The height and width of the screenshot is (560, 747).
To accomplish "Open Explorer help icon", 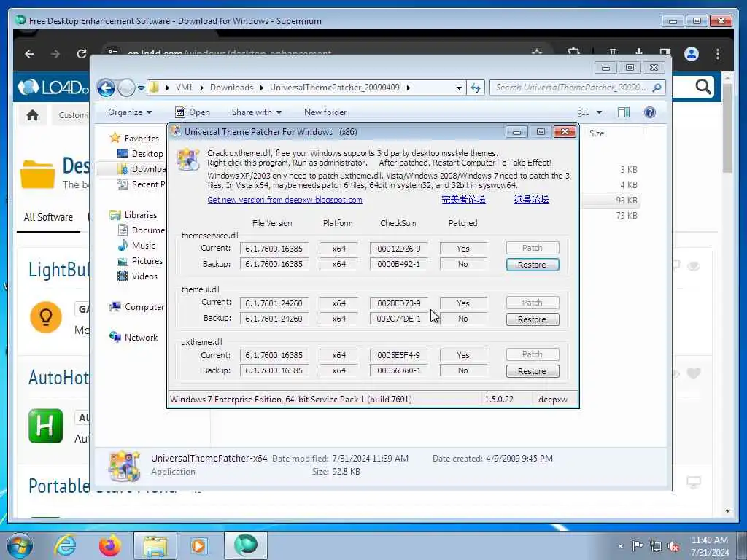I will [x=650, y=112].
